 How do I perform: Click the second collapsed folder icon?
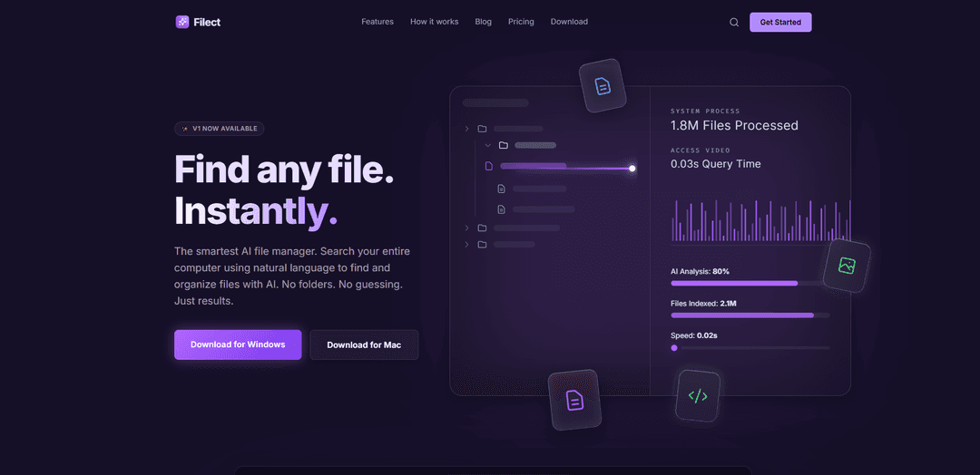tap(482, 228)
